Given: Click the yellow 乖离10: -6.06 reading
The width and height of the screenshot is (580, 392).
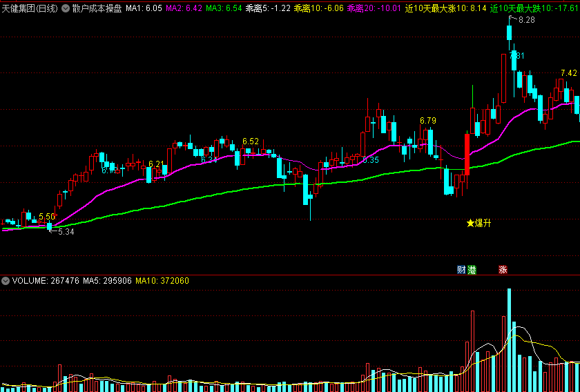Looking at the screenshot, I should tap(319, 8).
